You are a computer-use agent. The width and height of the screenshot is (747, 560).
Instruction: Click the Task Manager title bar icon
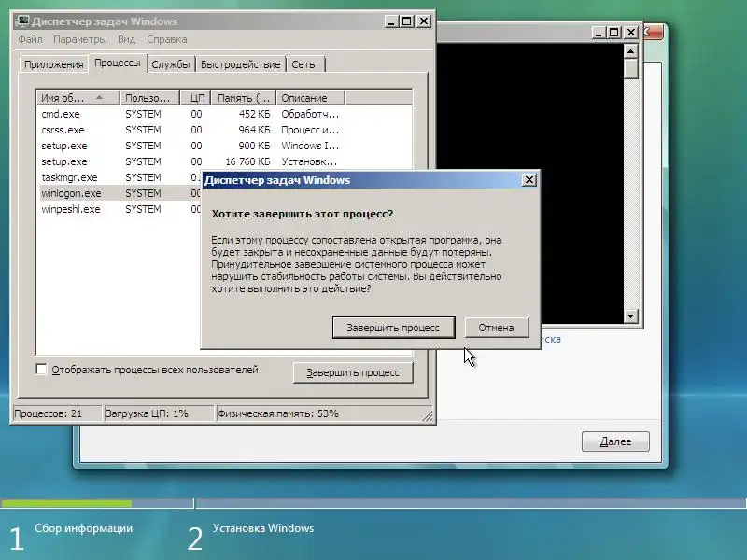click(x=21, y=21)
